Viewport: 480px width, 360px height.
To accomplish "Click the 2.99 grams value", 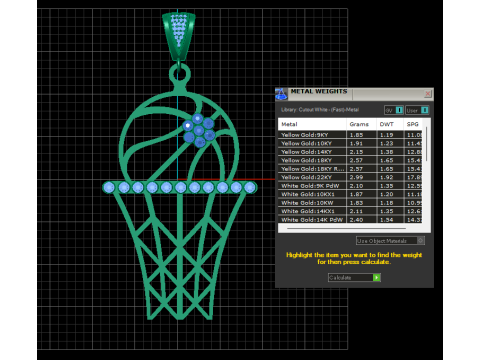I will [356, 177].
